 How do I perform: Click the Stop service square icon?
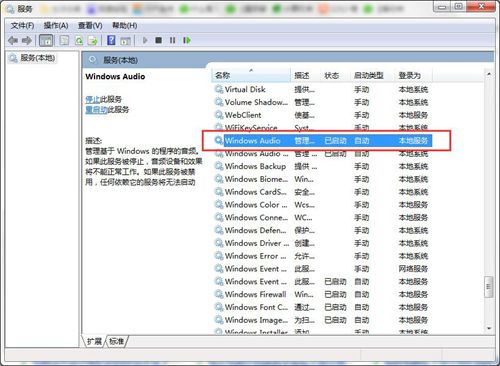tap(159, 40)
